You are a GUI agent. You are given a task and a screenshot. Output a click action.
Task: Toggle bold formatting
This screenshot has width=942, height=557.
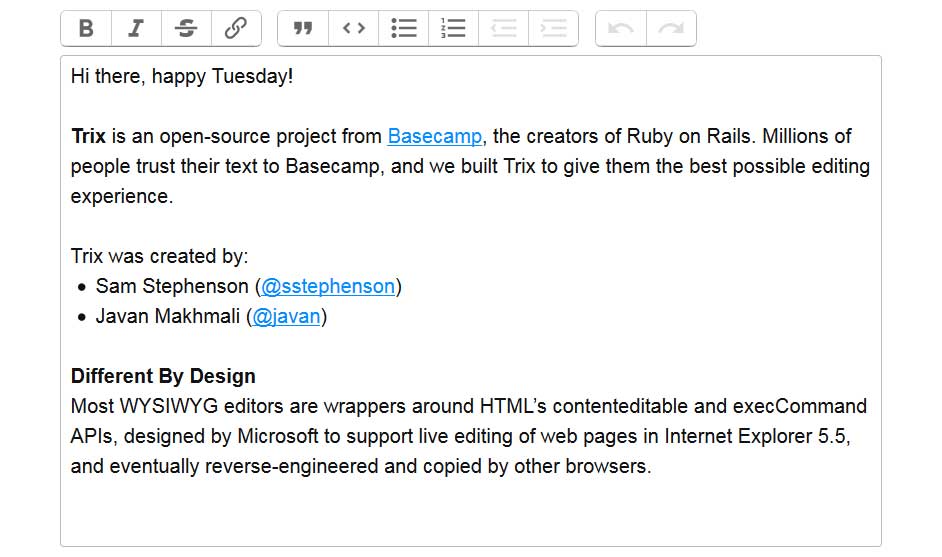pos(86,28)
